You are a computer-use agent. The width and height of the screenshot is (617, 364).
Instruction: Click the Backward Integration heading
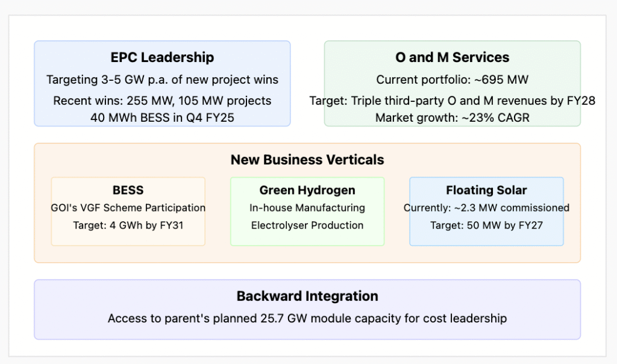pyautogui.click(x=307, y=296)
